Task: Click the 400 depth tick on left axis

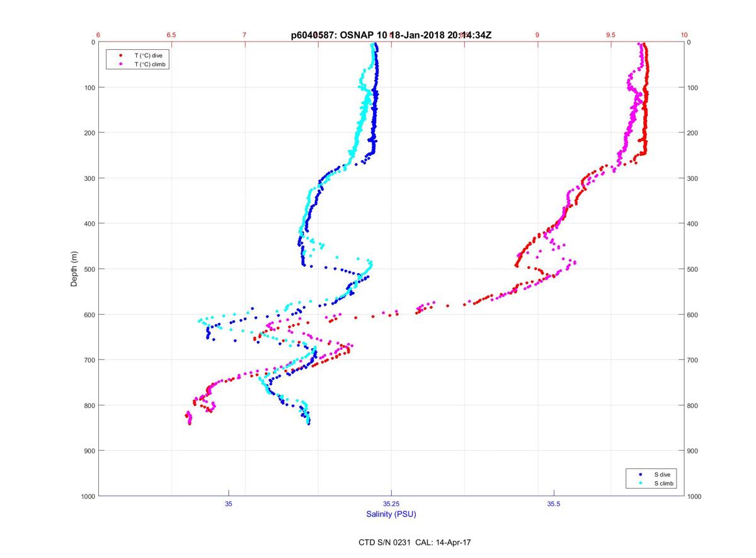Action: pos(90,224)
